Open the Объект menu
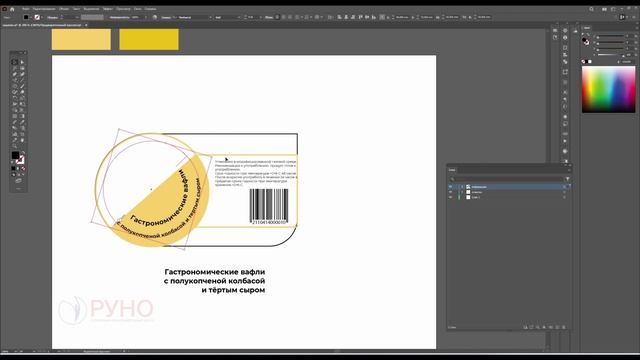 tap(64, 9)
